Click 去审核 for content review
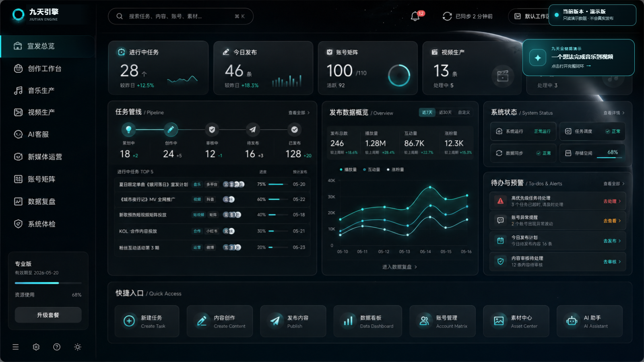This screenshot has height=362, width=644. (612, 262)
